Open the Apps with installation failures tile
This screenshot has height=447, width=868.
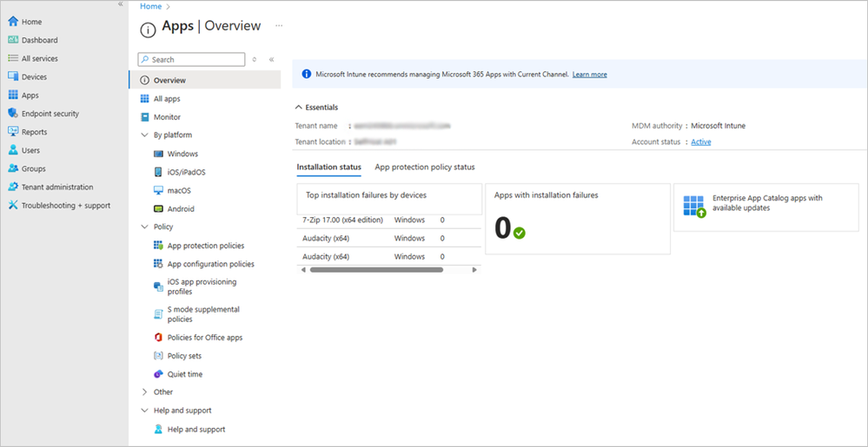click(x=578, y=219)
